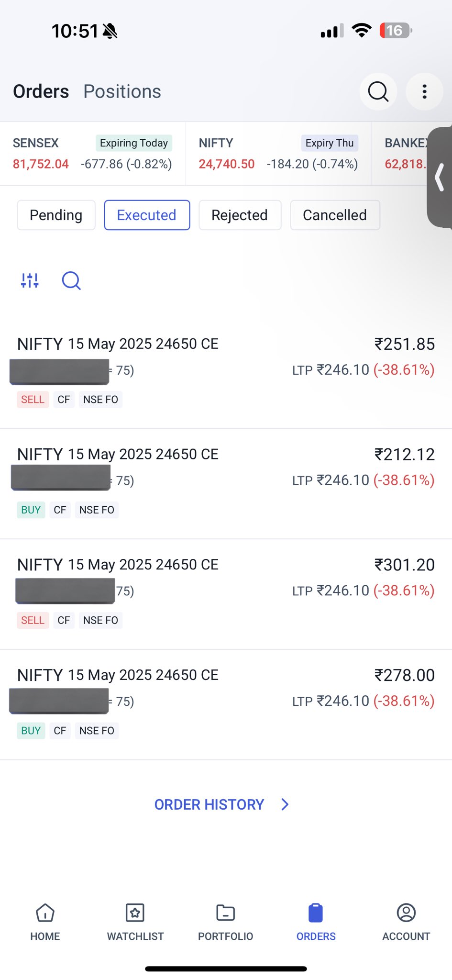Image resolution: width=452 pixels, height=980 pixels.
Task: Tap the Orders clipboard icon
Action: click(316, 913)
